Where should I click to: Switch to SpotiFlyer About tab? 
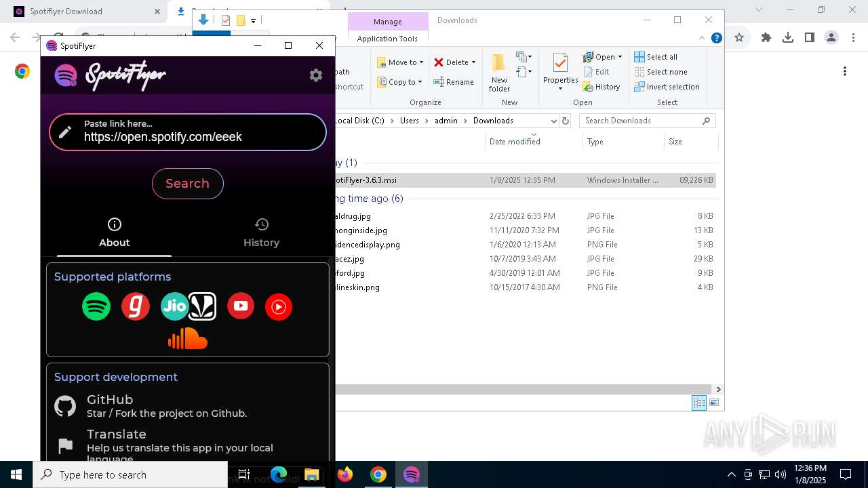coord(114,232)
